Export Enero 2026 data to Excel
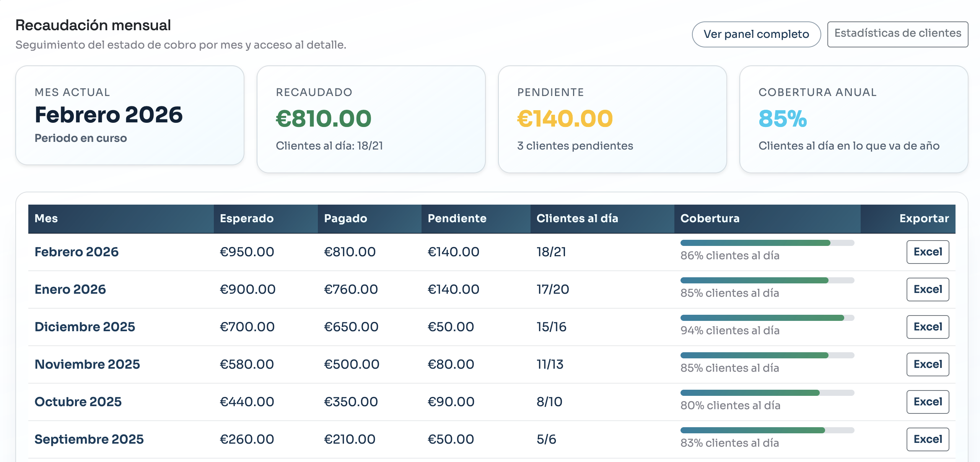 [x=928, y=289]
